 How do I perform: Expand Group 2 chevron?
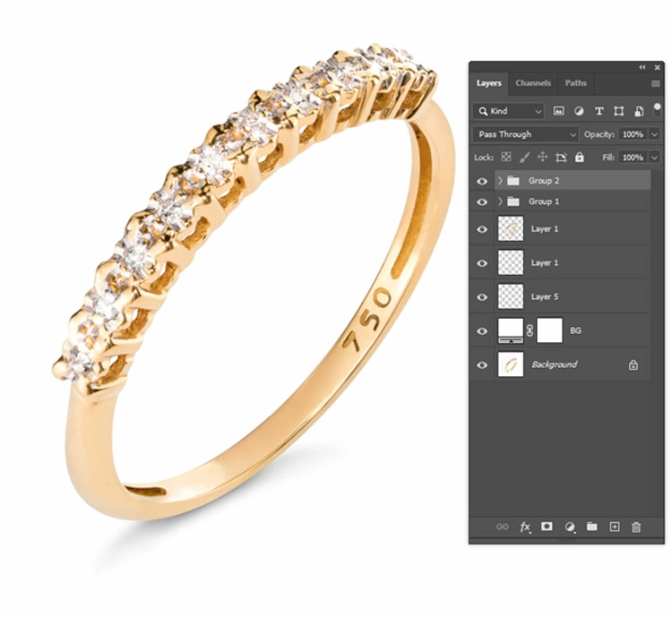pos(500,181)
